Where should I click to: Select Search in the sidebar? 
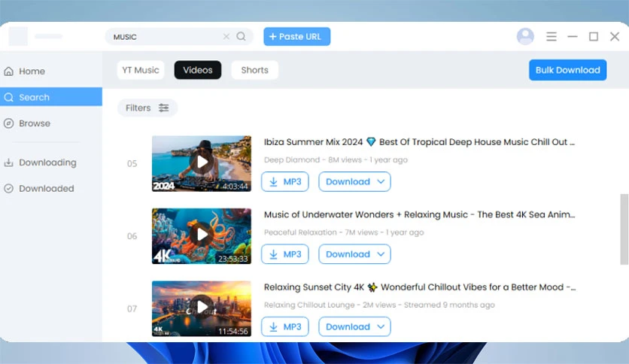[x=51, y=97]
